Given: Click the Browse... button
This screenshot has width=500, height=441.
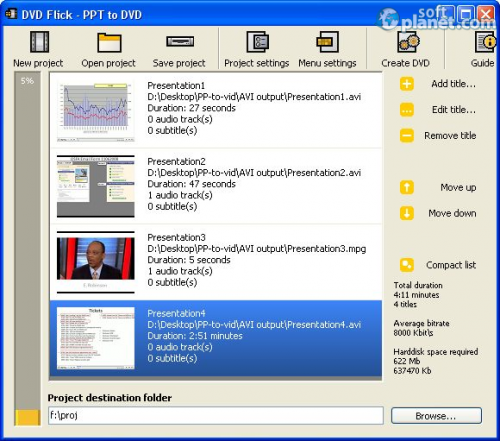Looking at the screenshot, I should [436, 416].
